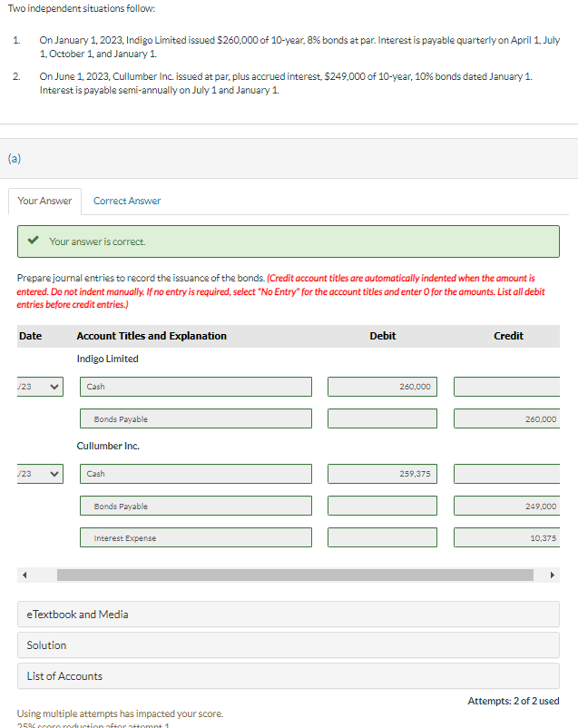
Task: Select Cullumber Cash account title field
Action: tap(196, 474)
